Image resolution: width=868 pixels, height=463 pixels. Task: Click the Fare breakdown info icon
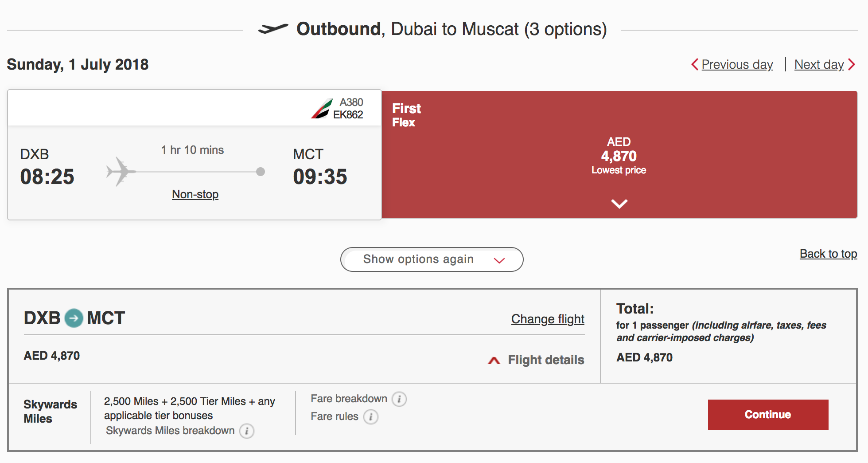click(x=399, y=399)
